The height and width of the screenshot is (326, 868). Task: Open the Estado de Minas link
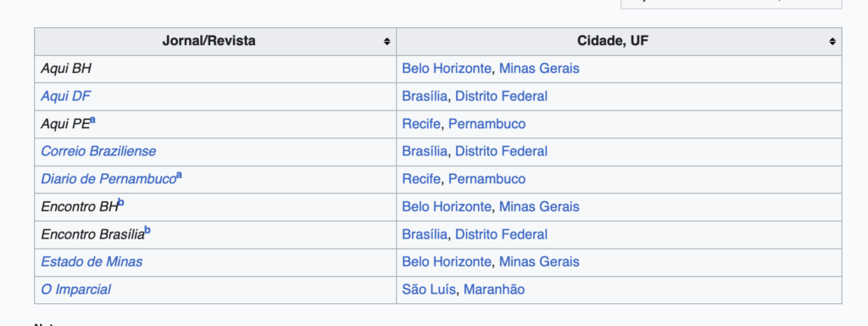pos(92,261)
